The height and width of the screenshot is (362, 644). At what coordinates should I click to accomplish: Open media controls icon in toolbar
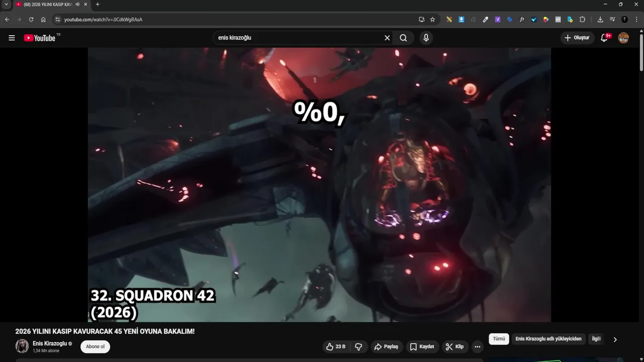point(612,20)
